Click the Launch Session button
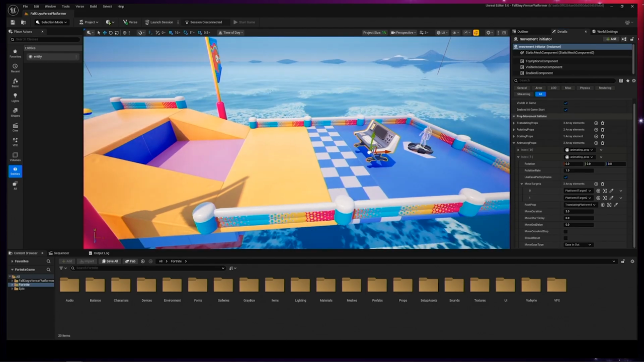The height and width of the screenshot is (362, 644). (x=159, y=22)
